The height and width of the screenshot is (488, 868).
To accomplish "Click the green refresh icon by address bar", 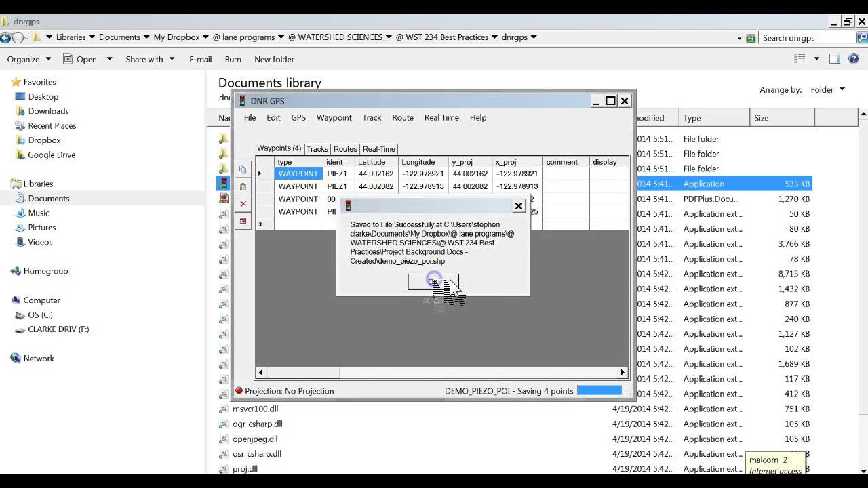I will (x=751, y=38).
